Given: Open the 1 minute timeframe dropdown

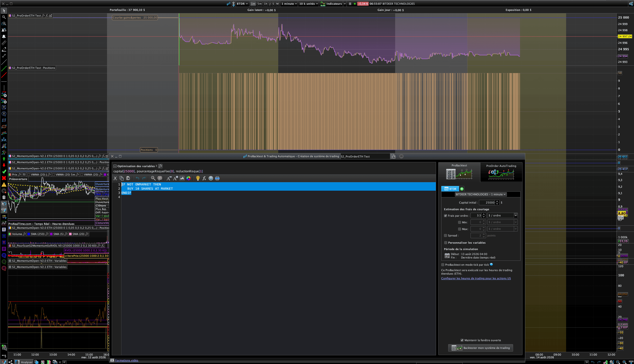Looking at the screenshot, I should click(289, 4).
